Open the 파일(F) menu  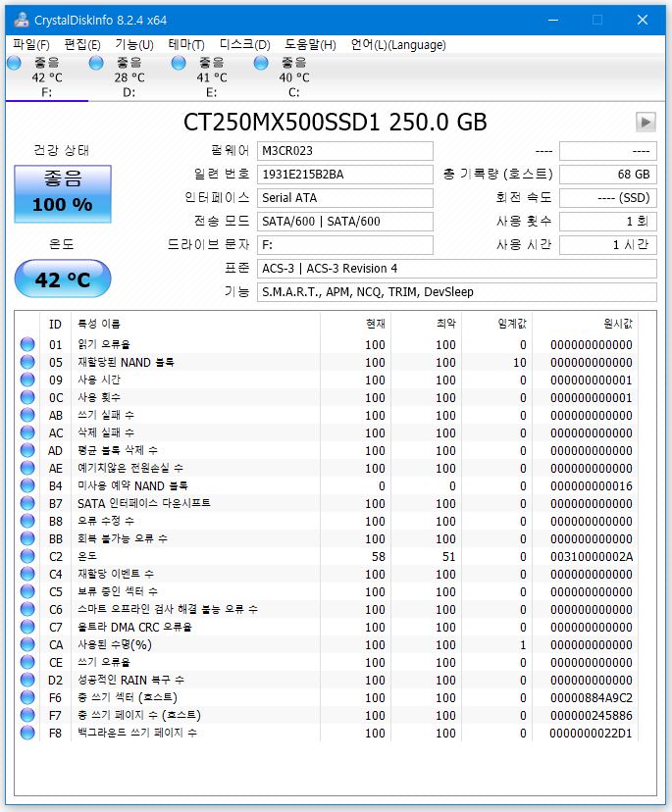[31, 45]
